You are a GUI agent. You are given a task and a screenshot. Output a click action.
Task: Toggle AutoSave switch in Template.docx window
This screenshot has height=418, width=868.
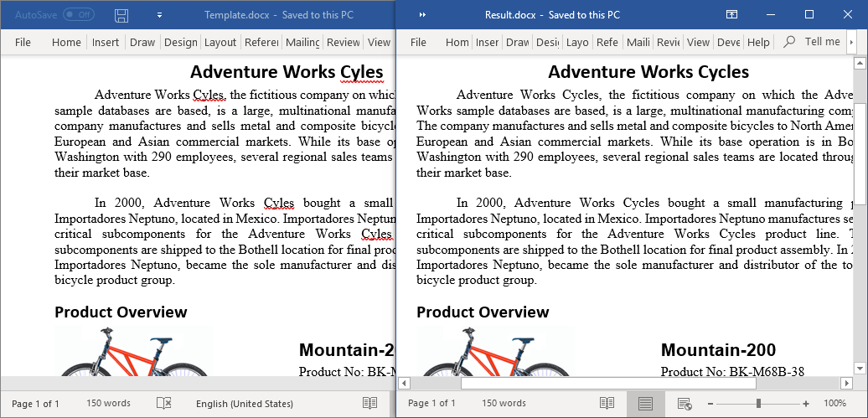[x=79, y=15]
